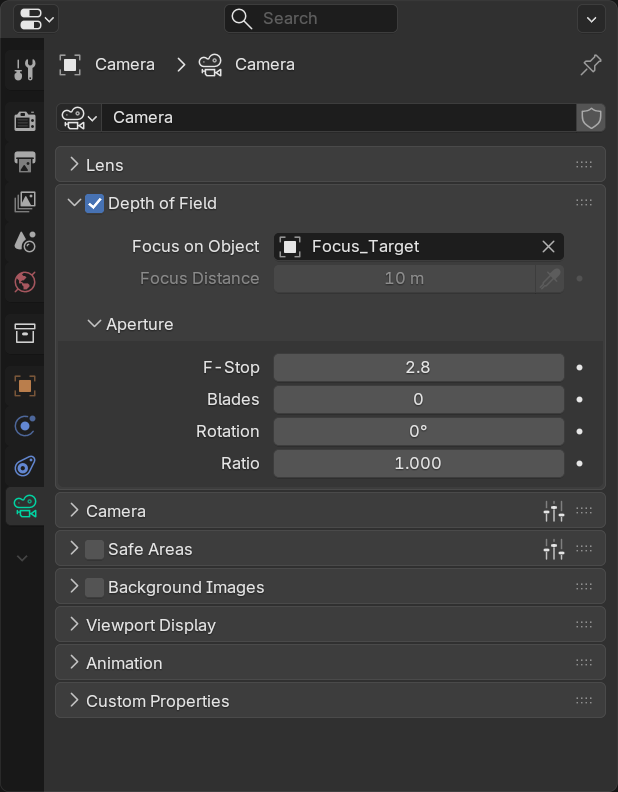Expand the Safe Areas panel

pyautogui.click(x=74, y=548)
